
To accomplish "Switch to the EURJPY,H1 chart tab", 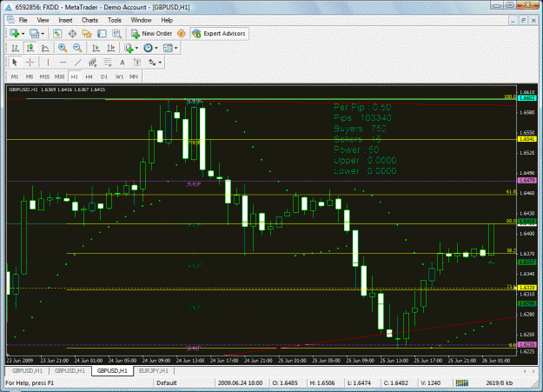I will click(154, 371).
